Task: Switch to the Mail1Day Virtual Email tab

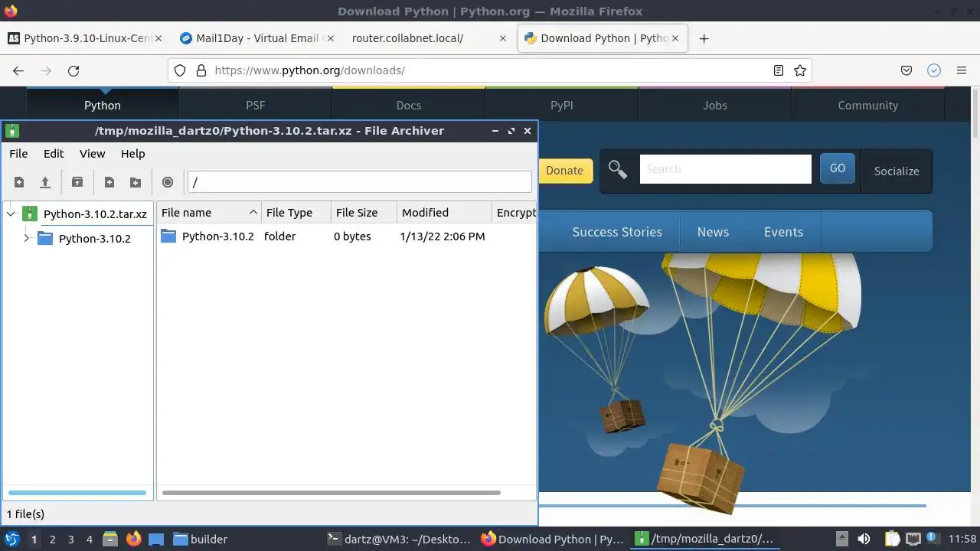Action: 255,38
